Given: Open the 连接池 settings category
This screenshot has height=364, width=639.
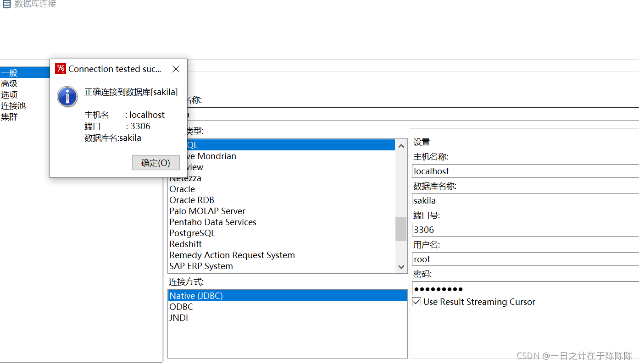Looking at the screenshot, I should click(13, 105).
